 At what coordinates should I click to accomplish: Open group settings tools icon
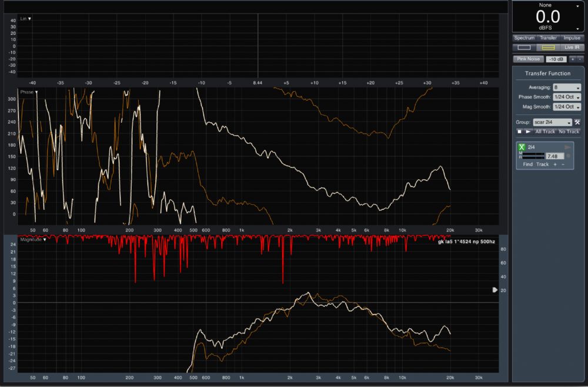pos(577,122)
